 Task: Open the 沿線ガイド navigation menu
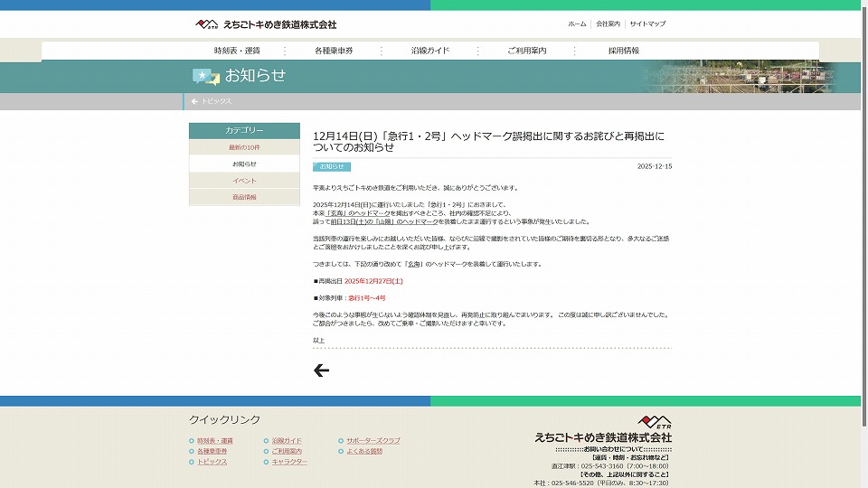pos(429,51)
